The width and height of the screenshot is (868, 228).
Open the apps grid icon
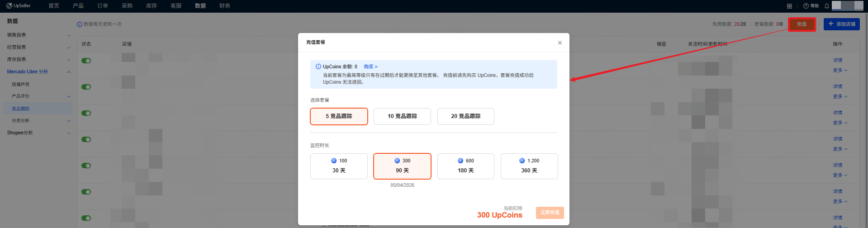click(x=789, y=6)
